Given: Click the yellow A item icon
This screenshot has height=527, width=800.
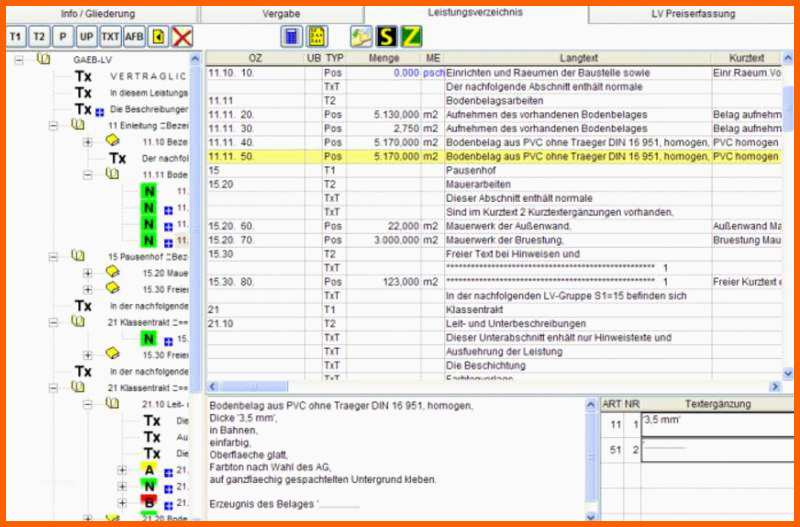Looking at the screenshot, I should click(149, 469).
